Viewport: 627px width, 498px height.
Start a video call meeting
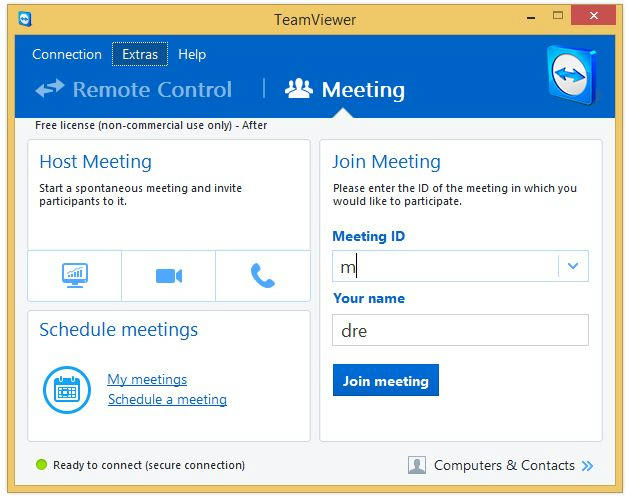168,276
